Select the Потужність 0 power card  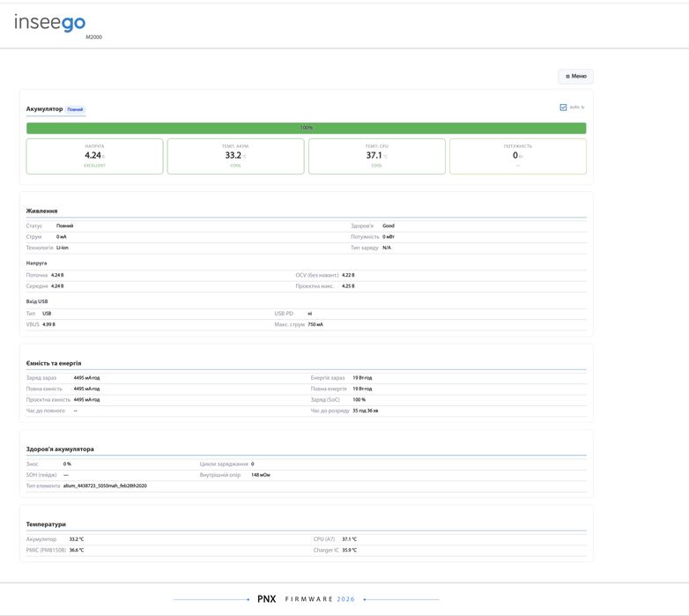(517, 156)
